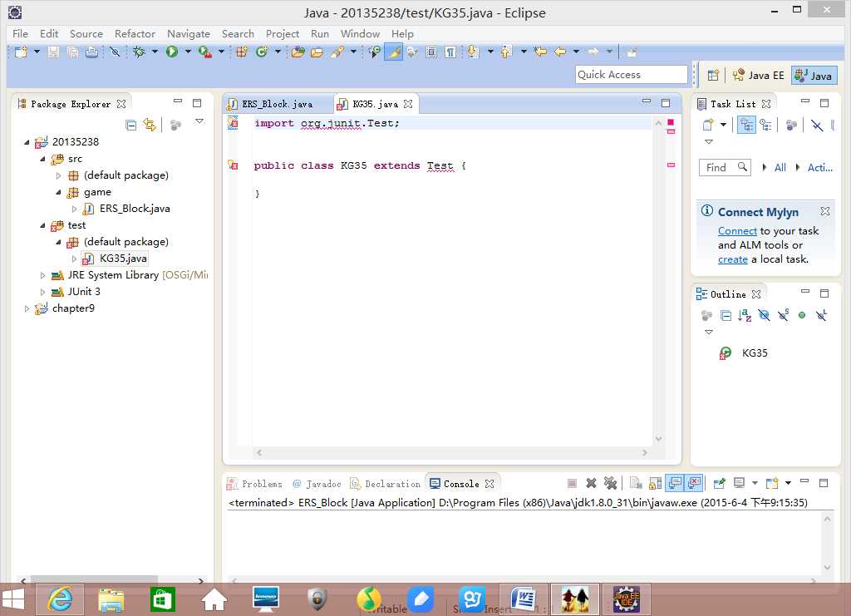Select ERS_Block.java in Package Explorer

click(135, 209)
